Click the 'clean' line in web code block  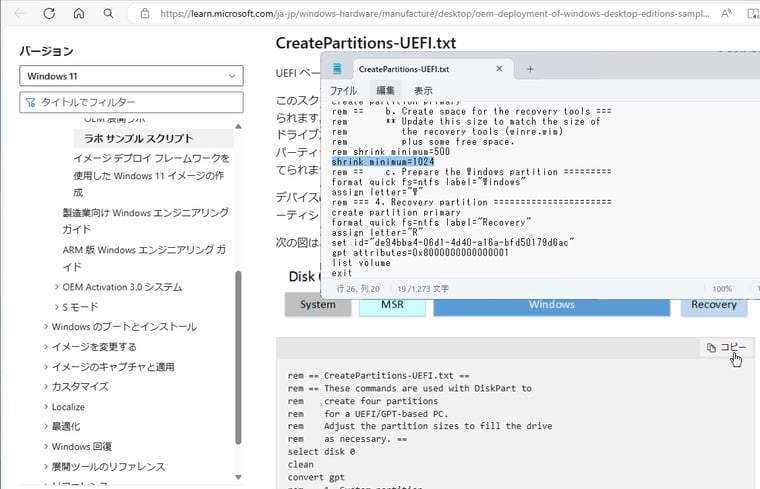pos(301,464)
